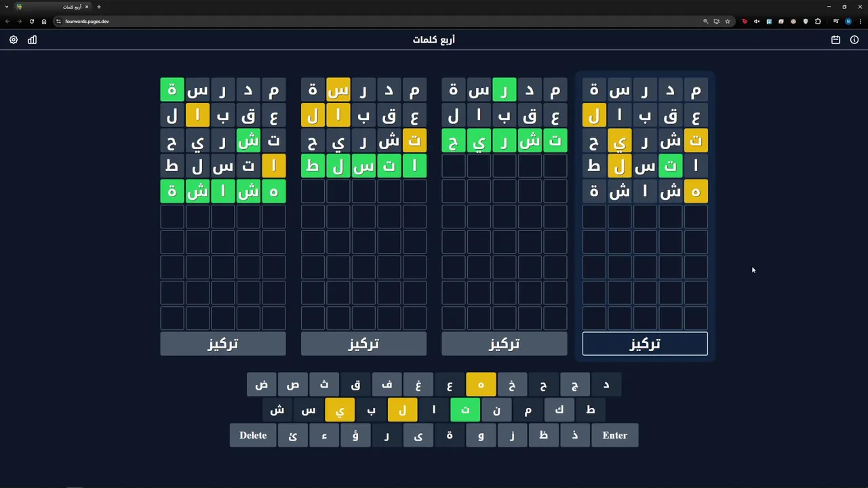This screenshot has width=868, height=488.
Task: Go back with browser back arrow
Action: click(7, 21)
